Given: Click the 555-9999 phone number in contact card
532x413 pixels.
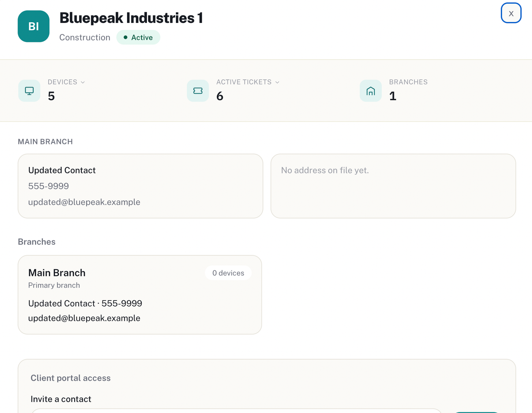Looking at the screenshot, I should pos(49,186).
